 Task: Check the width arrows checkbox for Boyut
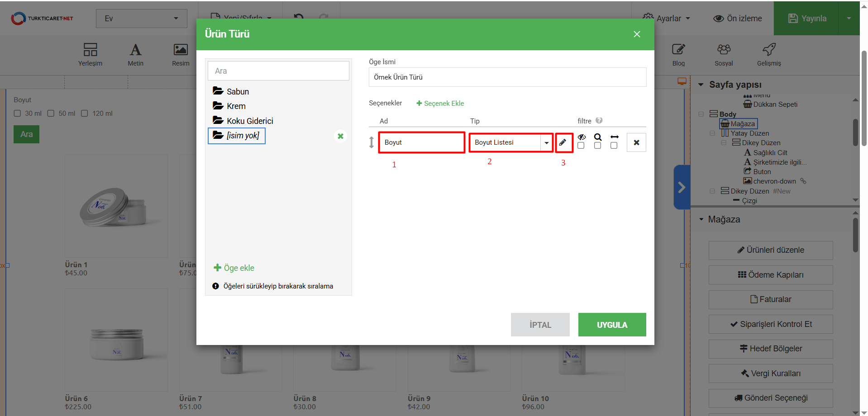click(x=614, y=146)
